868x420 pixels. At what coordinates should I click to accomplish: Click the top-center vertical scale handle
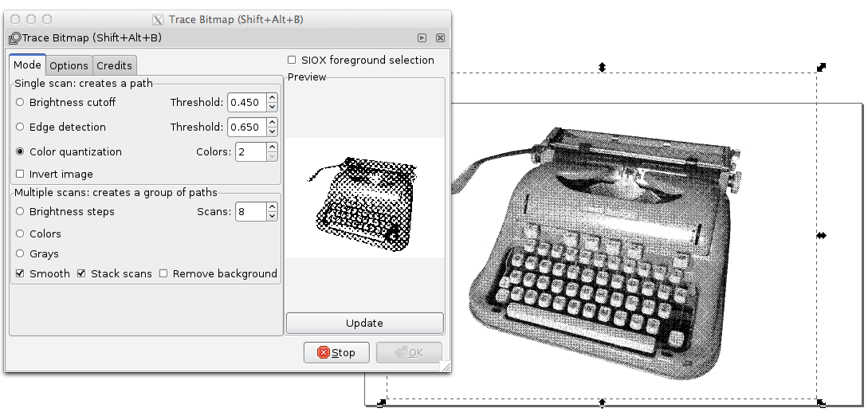(602, 67)
